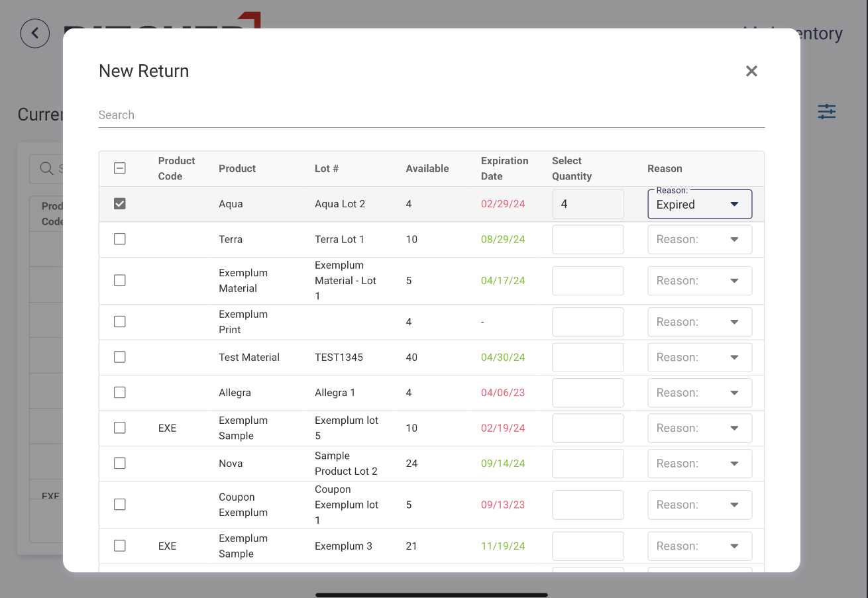Open the Expired reason dropdown for Aqua
Screen dimensions: 868x598
point(700,205)
